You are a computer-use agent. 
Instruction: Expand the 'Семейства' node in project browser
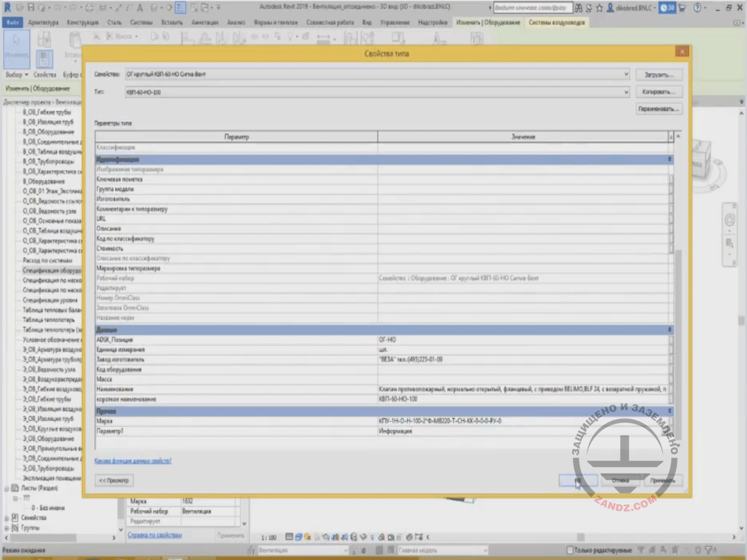pos(7,518)
